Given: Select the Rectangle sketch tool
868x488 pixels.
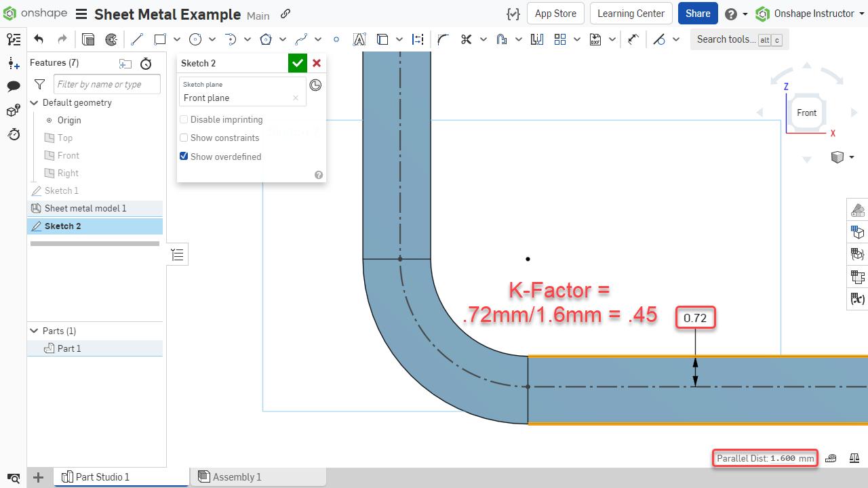Looking at the screenshot, I should coord(160,39).
